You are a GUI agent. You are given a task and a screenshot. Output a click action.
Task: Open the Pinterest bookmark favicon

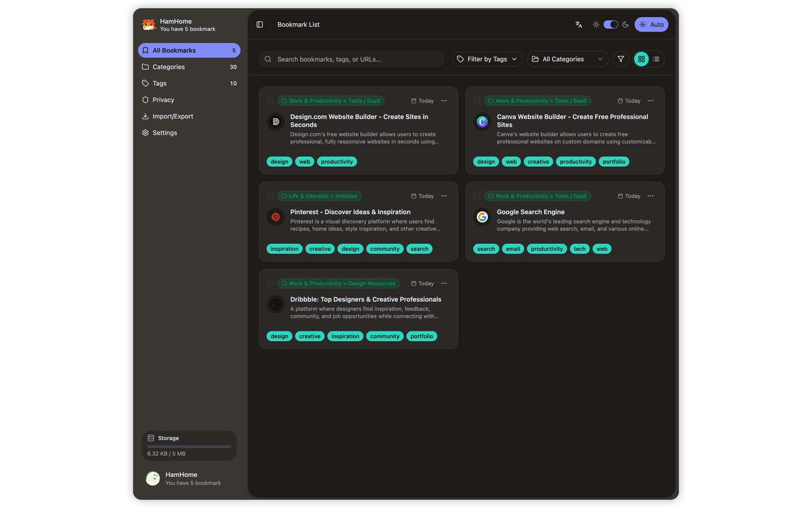275,217
